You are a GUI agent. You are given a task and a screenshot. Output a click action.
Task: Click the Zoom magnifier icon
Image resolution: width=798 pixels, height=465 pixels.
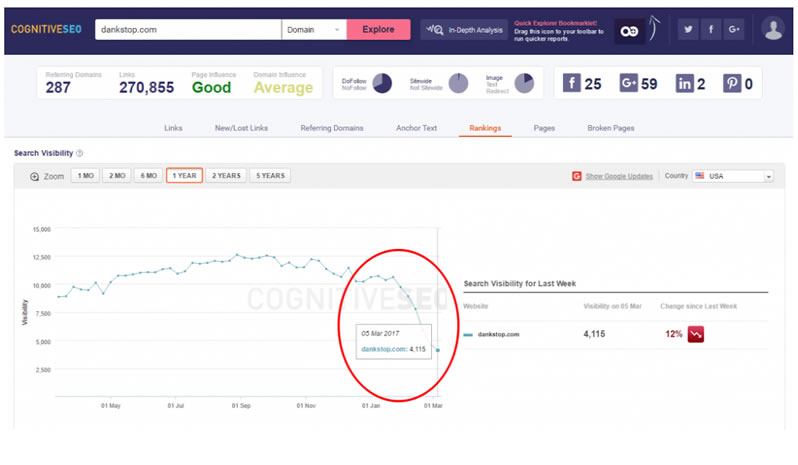coord(34,177)
